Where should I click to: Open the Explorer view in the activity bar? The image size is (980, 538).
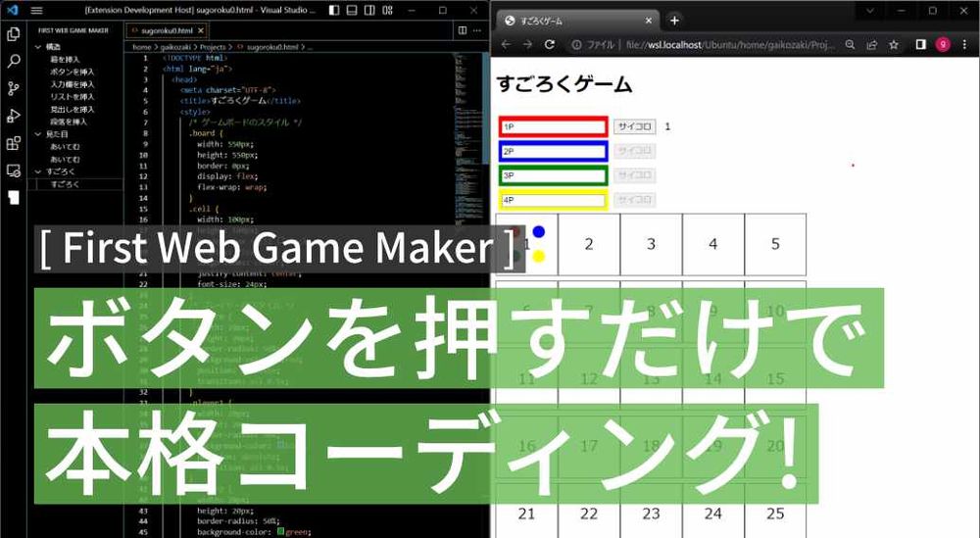pyautogui.click(x=14, y=33)
